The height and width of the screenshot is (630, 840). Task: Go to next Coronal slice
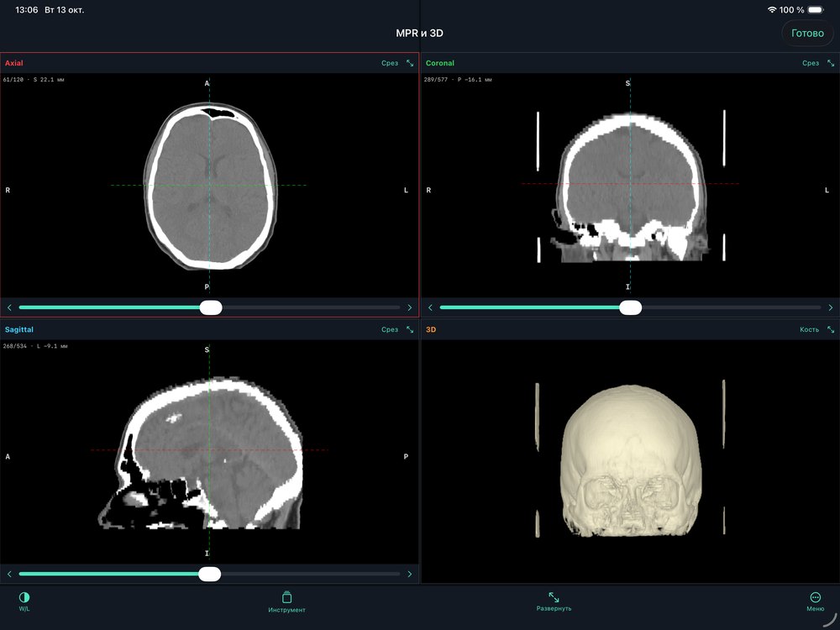[831, 307]
